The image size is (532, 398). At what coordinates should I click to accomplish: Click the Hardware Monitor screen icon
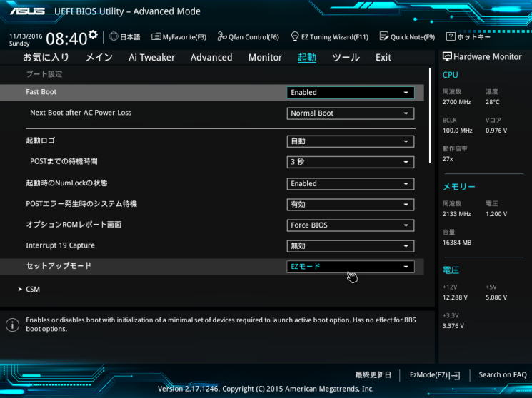pos(447,56)
